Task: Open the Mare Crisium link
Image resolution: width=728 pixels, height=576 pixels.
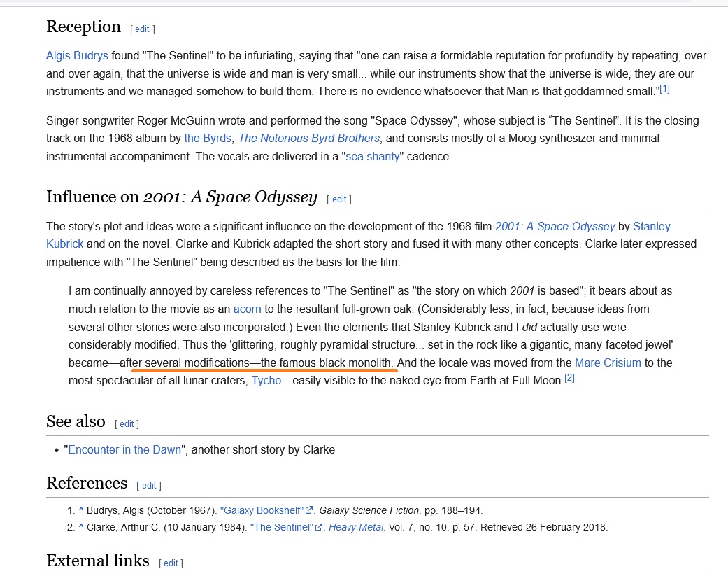Action: pos(608,363)
